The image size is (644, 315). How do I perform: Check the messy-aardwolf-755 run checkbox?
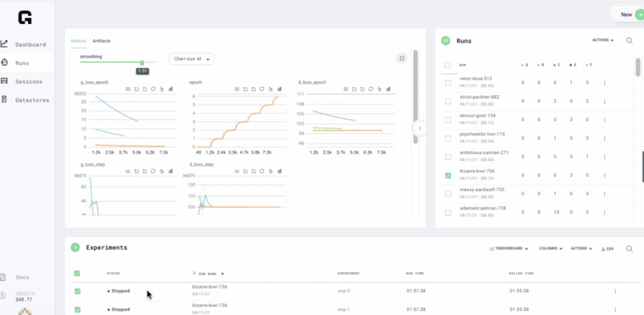coord(448,194)
